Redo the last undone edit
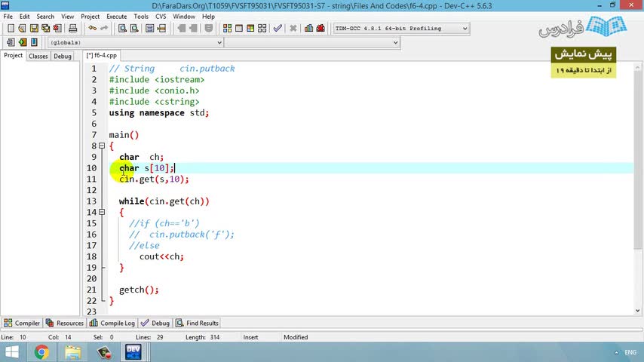Image resolution: width=644 pixels, height=362 pixels. [x=104, y=29]
